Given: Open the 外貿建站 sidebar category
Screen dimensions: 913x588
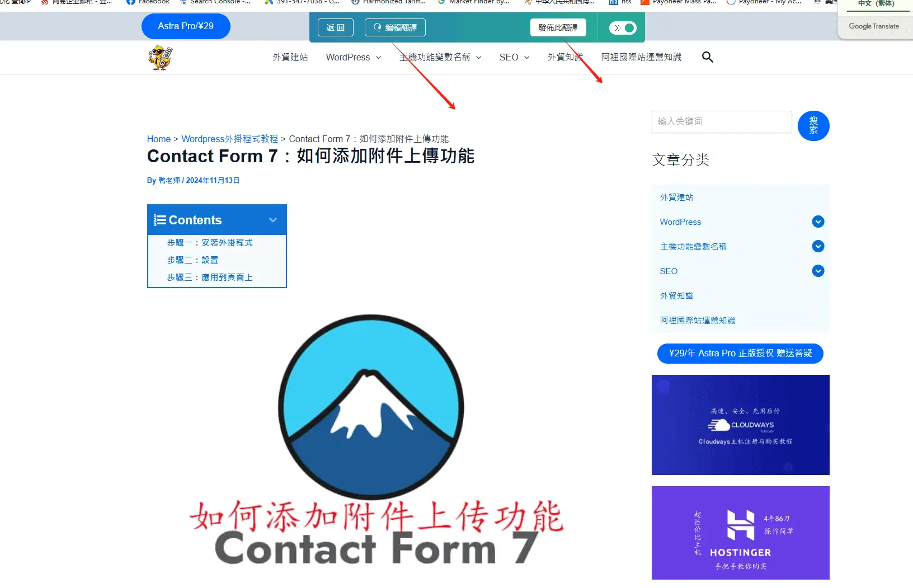Looking at the screenshot, I should [x=676, y=197].
